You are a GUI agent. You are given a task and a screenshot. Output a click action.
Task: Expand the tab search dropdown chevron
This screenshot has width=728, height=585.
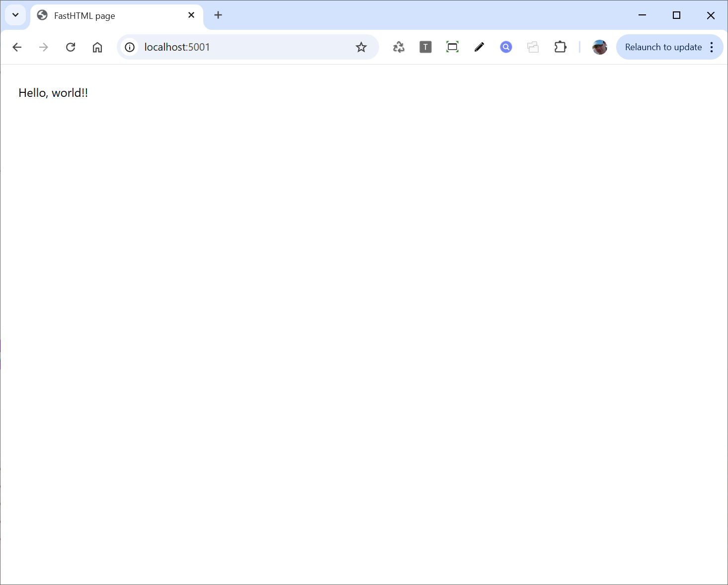(15, 15)
